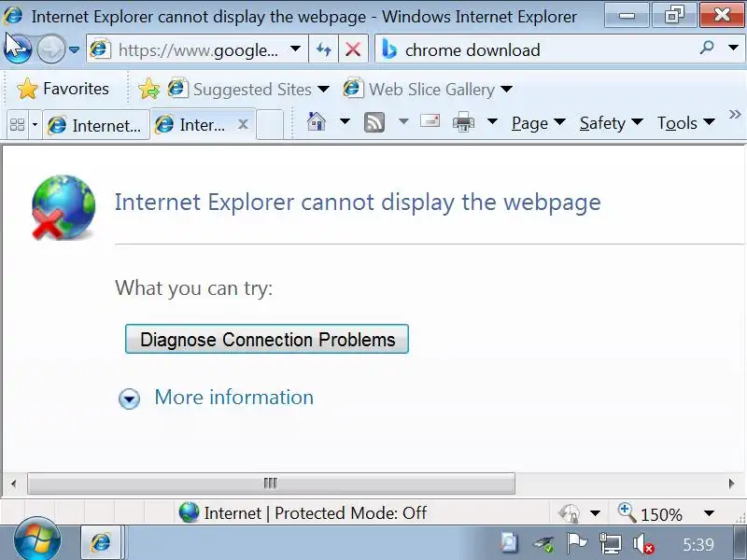Click the Refresh page icon
Viewport: 747px width, 560px height.
(x=323, y=49)
